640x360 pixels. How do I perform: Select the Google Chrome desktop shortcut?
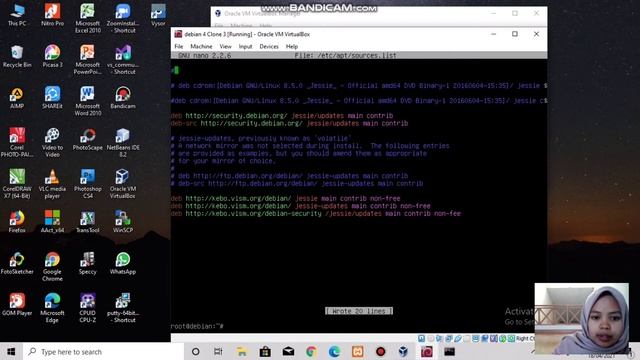(x=52, y=267)
